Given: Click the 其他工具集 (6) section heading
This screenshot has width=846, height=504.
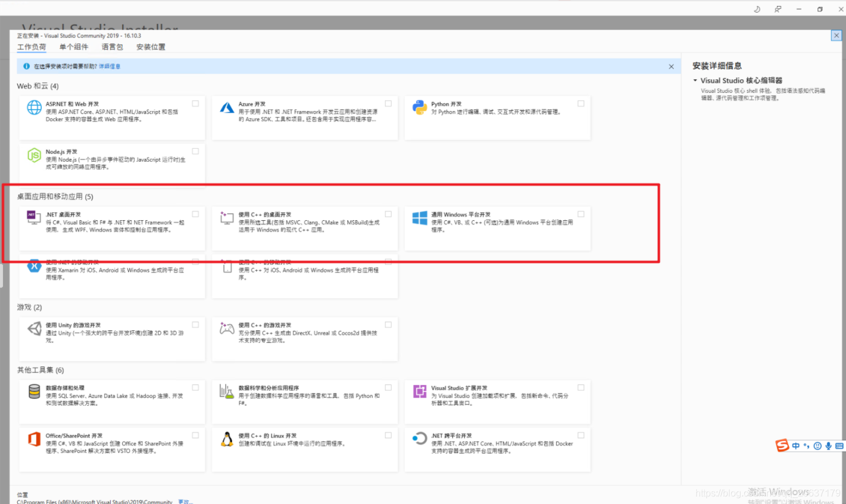Looking at the screenshot, I should pos(40,370).
